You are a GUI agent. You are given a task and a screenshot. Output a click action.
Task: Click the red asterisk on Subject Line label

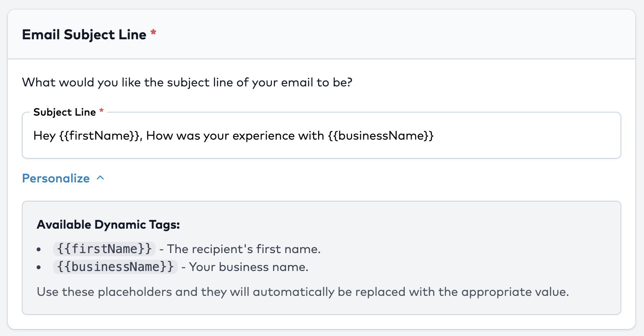[x=102, y=112]
